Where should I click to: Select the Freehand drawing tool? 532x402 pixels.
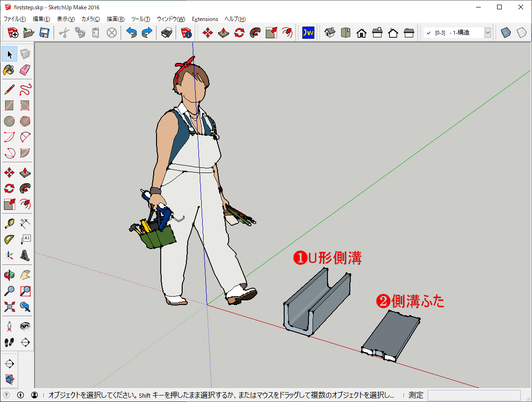(25, 90)
